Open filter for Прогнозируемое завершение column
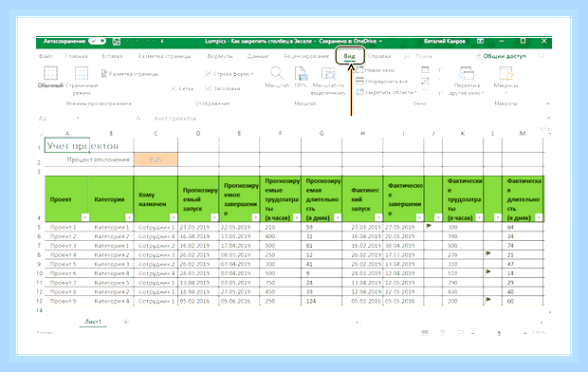 255,217
